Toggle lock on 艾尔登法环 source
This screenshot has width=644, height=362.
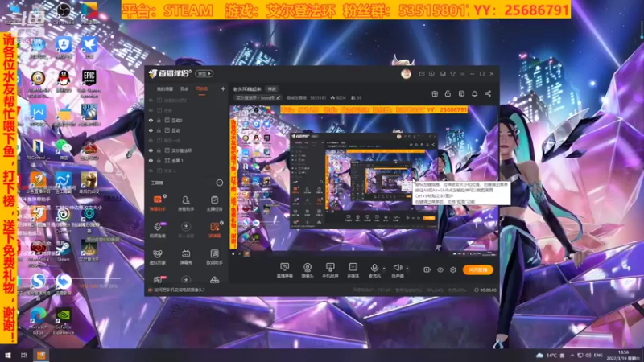[x=159, y=150]
